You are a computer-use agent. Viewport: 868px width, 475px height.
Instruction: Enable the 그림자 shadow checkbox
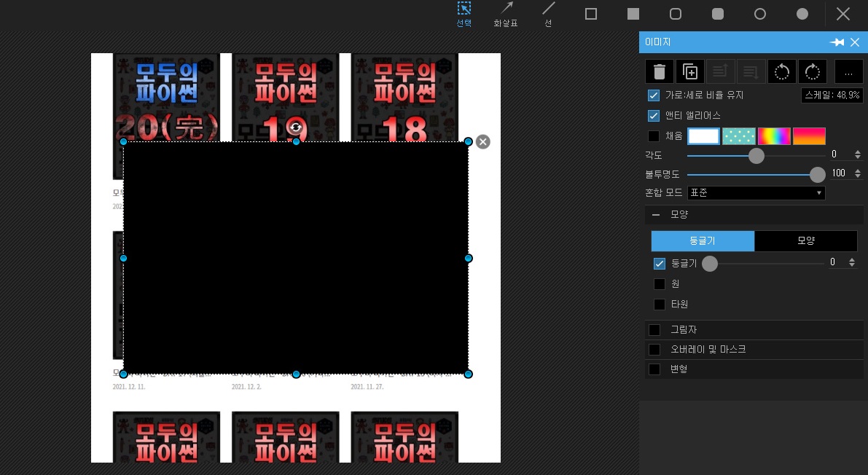tap(654, 329)
